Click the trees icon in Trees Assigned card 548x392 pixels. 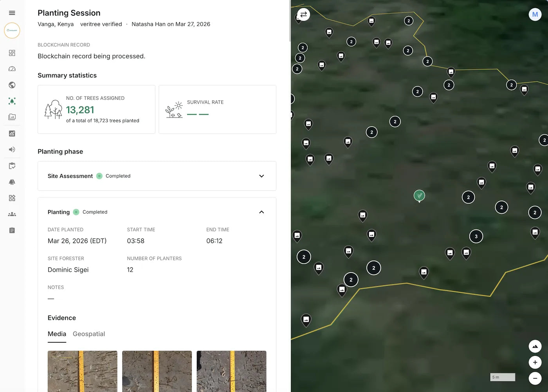(53, 109)
